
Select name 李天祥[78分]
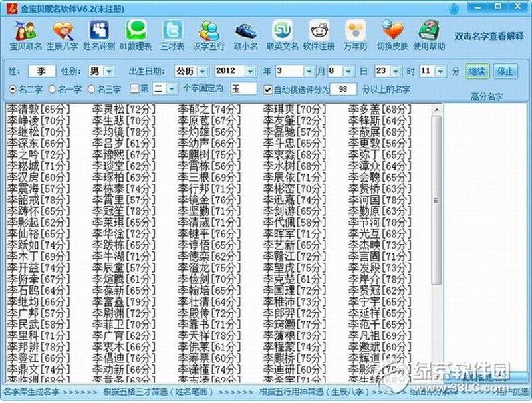[x=209, y=335]
